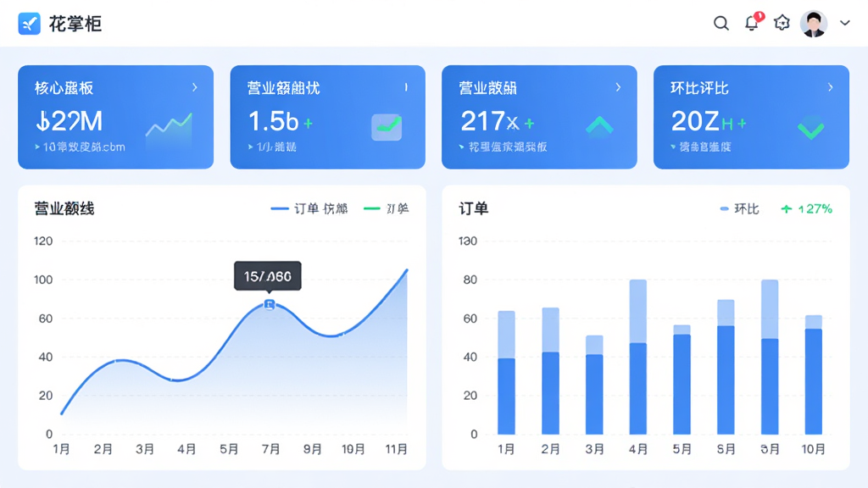Click the dark segment of the 10月 bar
This screenshot has width=868, height=488.
coord(814,382)
